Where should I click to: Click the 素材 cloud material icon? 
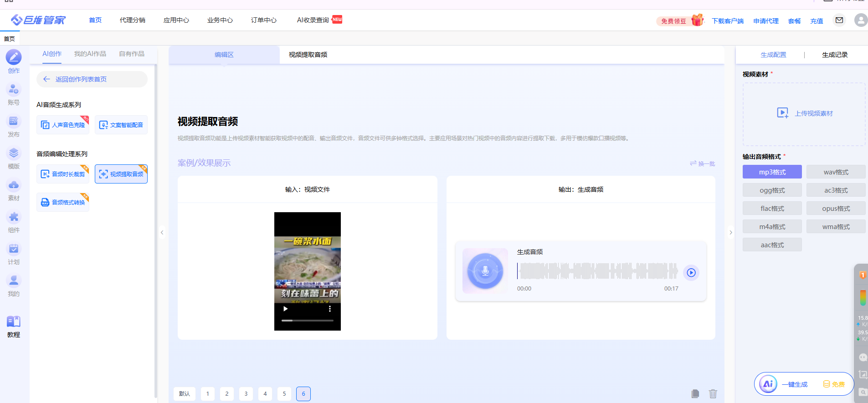[x=14, y=185]
